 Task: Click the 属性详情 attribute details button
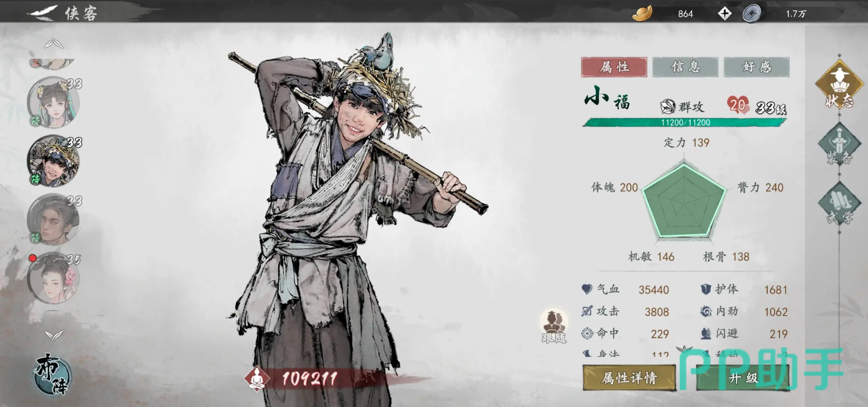[x=629, y=378]
